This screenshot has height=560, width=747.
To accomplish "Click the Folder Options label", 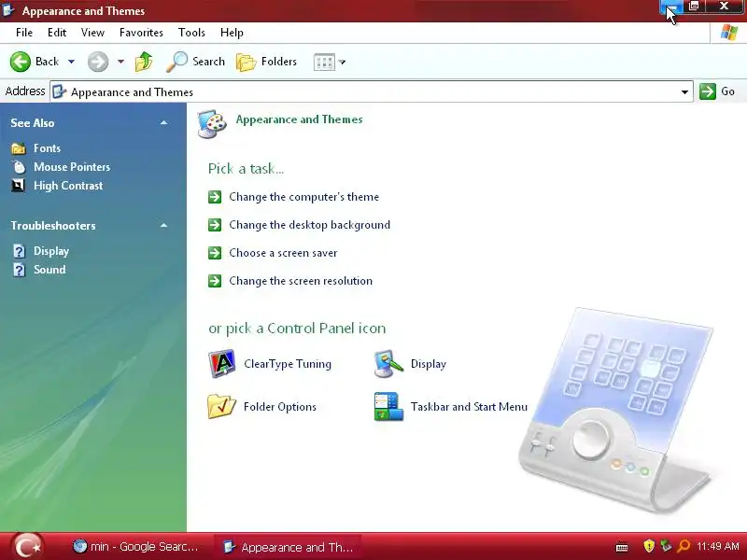I will [x=279, y=407].
